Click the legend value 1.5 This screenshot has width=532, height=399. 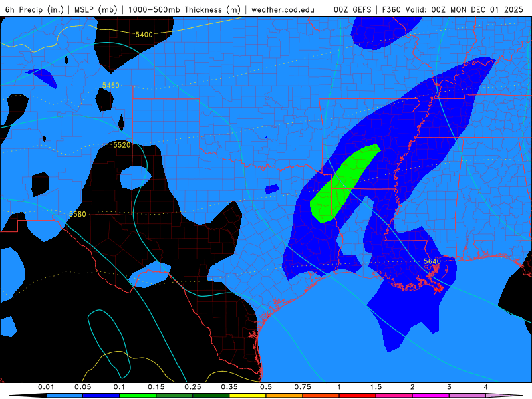click(x=376, y=387)
